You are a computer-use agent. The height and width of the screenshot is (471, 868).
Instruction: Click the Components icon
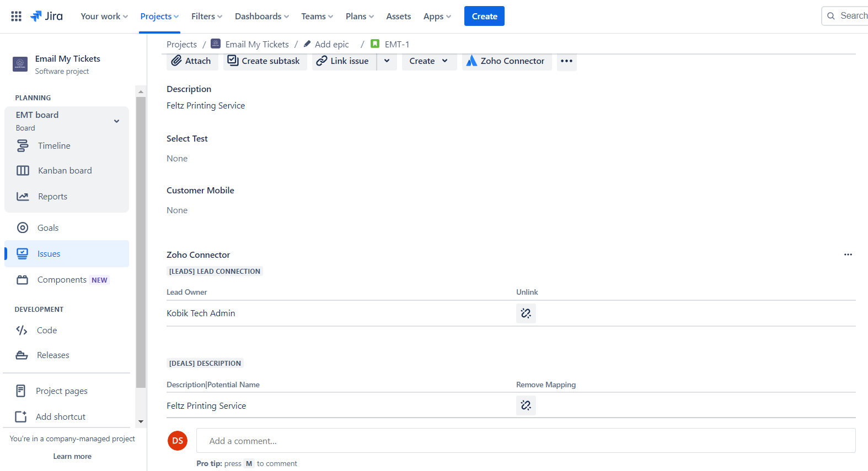point(23,280)
